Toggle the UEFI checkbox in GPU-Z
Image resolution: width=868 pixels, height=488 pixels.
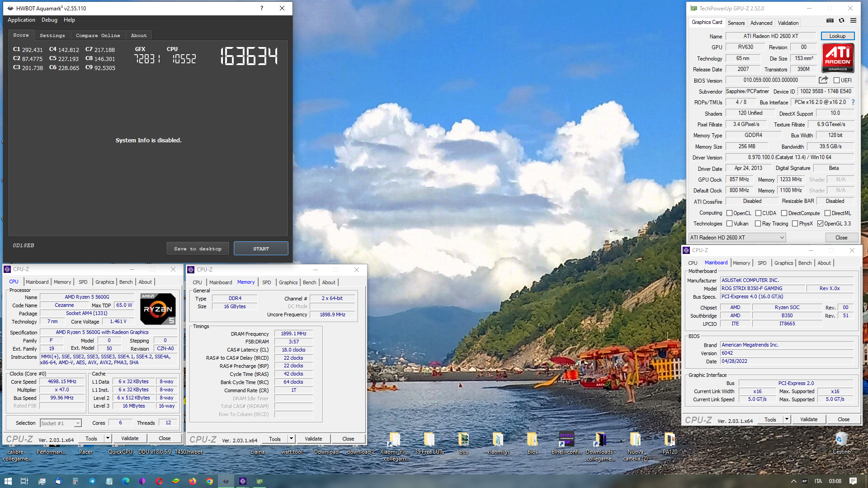tap(836, 80)
